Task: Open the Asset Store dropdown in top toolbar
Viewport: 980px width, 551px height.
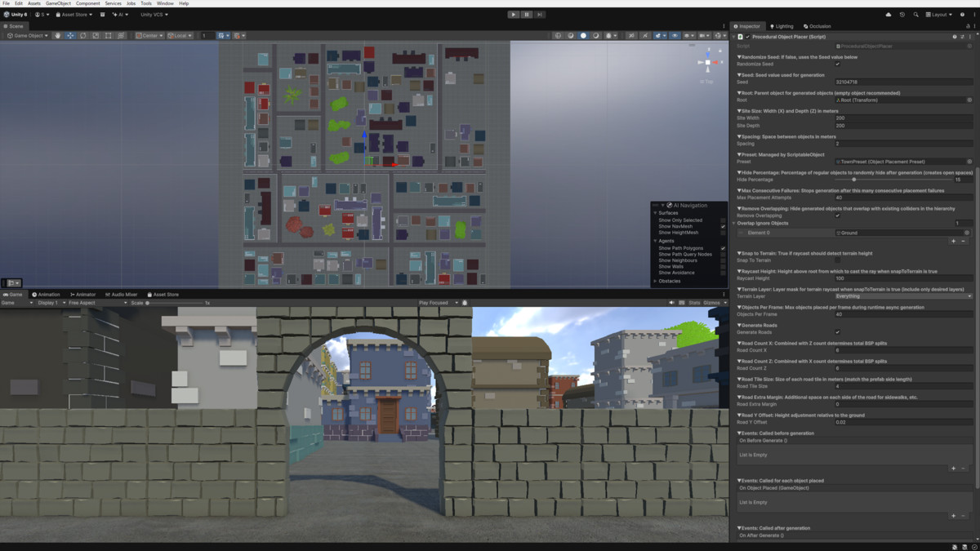Action: (73, 15)
